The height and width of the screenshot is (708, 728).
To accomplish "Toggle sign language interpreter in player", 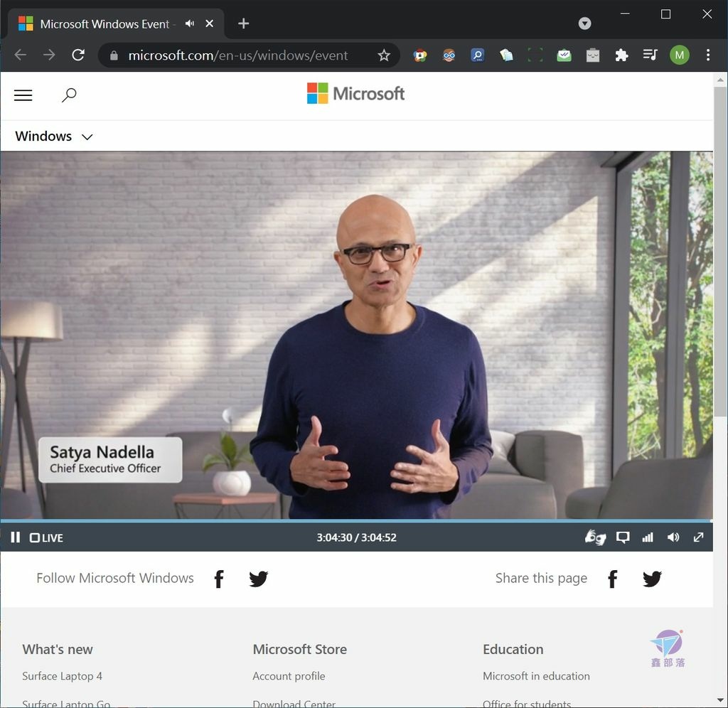I will 595,537.
